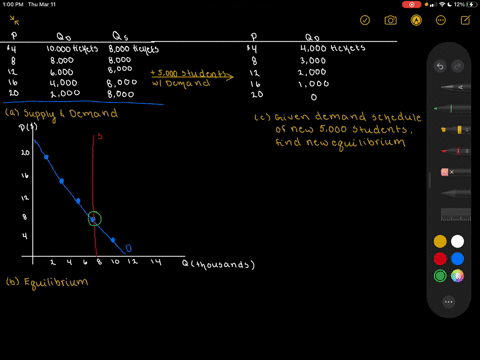Choose the white color swatch

coord(457,241)
